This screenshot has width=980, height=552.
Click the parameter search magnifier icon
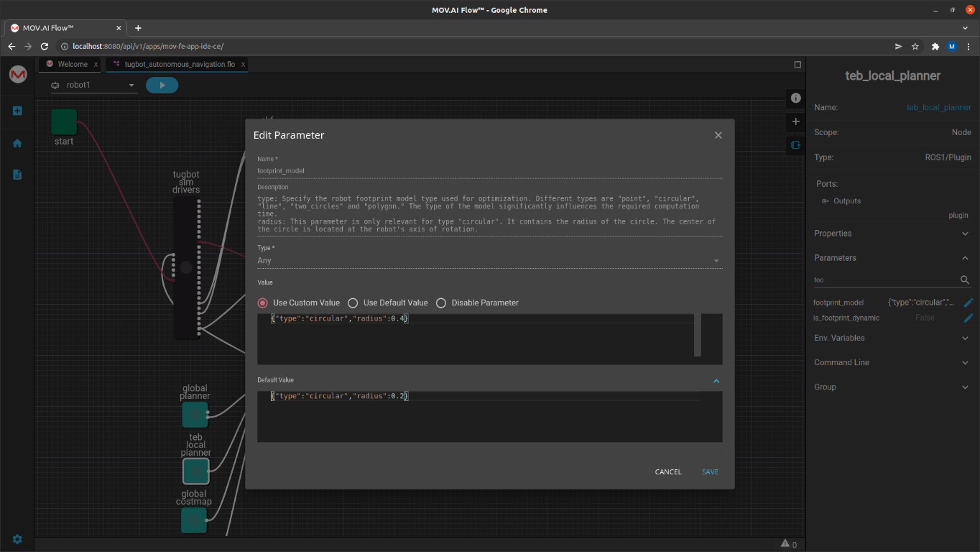click(x=965, y=280)
